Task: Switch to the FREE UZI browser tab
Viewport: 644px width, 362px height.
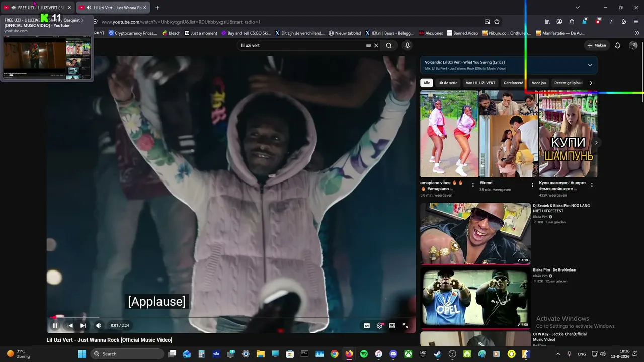Action: (x=38, y=8)
